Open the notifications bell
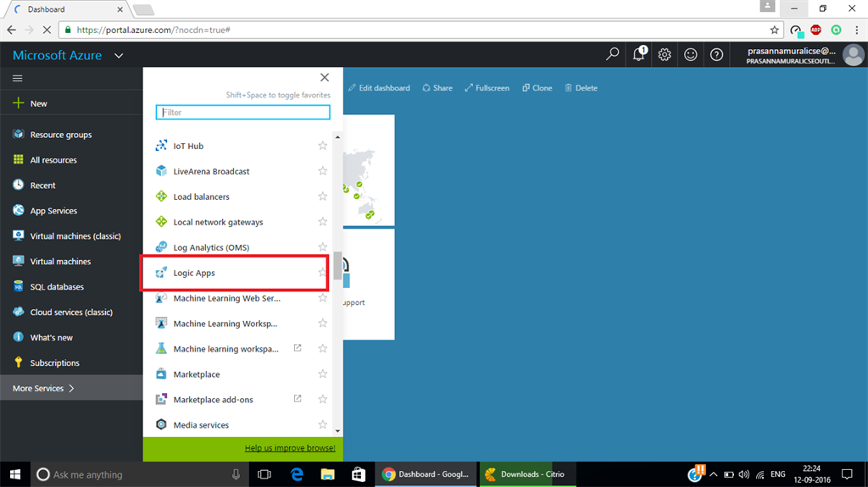868x487 pixels. (639, 53)
